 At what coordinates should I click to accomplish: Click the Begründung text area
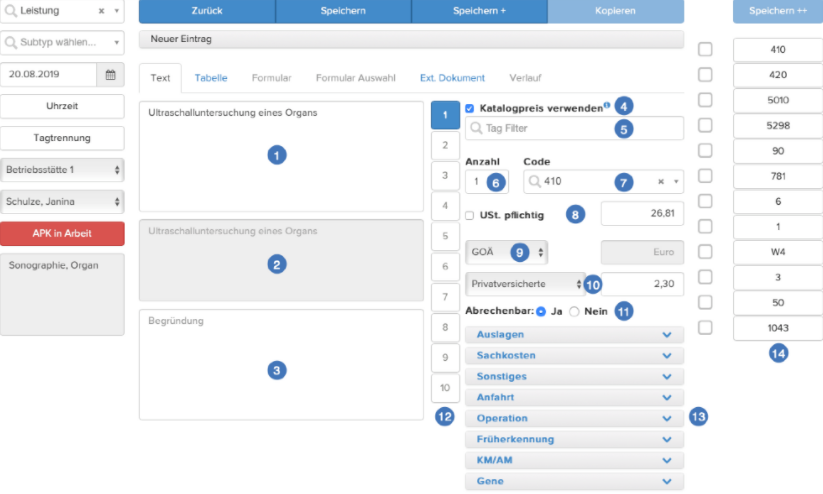tap(281, 365)
